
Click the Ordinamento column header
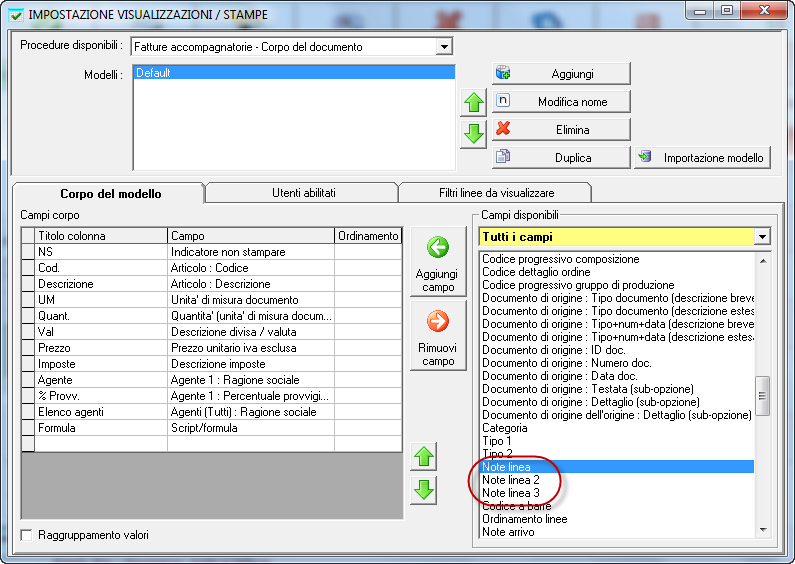(368, 236)
